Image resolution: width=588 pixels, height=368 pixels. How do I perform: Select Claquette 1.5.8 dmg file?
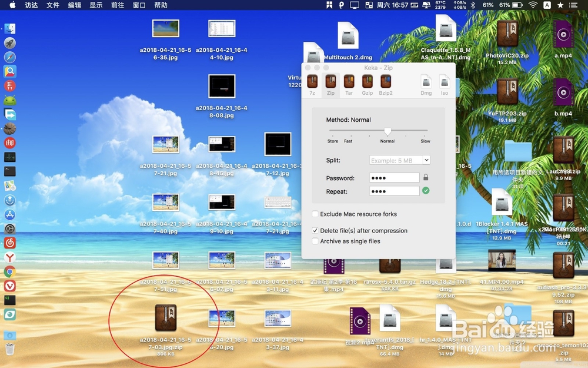[446, 28]
